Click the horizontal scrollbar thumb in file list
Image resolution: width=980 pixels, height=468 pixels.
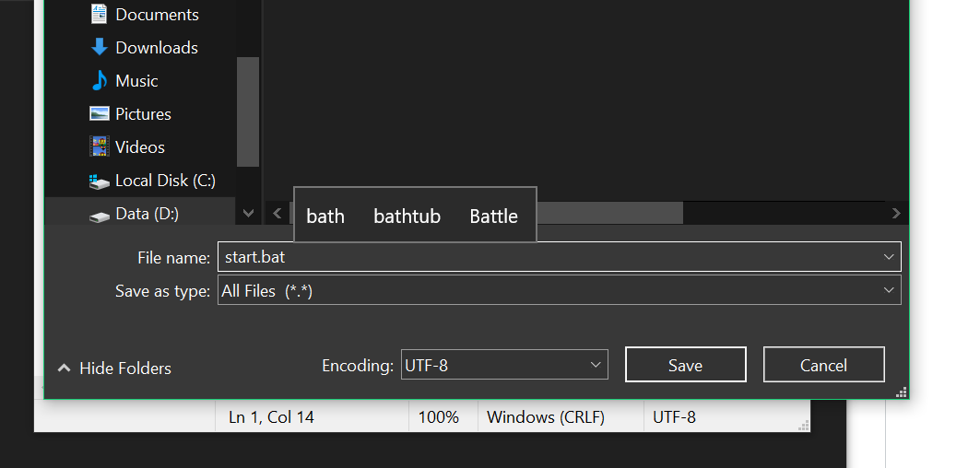608,213
